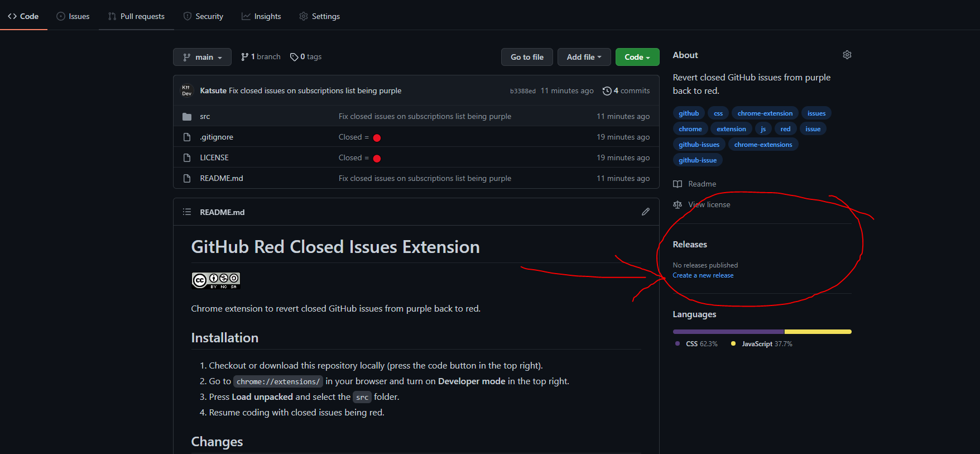
Task: Click yellow JavaScript segment of language bar
Action: [818, 332]
